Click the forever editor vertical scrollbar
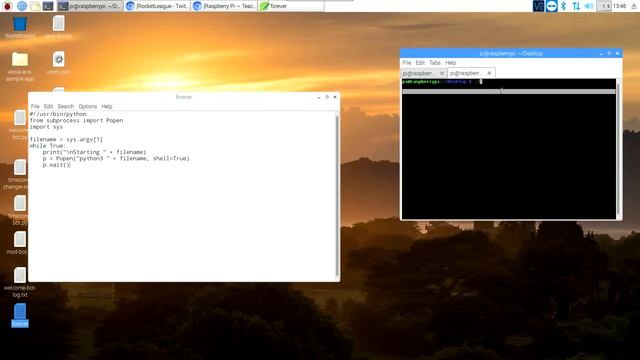640x360 pixels. pos(337,196)
